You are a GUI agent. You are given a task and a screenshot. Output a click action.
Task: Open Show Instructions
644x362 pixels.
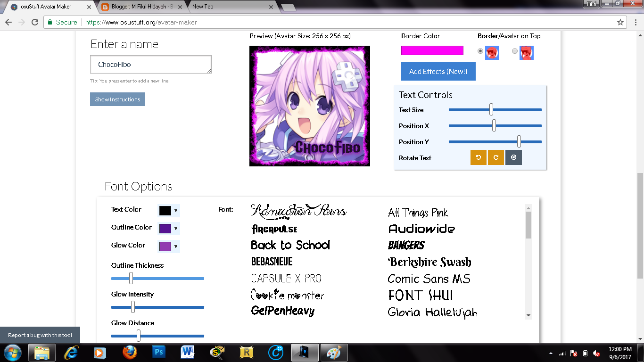pyautogui.click(x=117, y=99)
